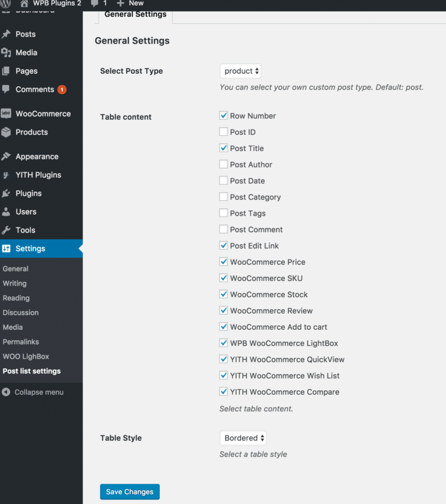
Task: Click the Posts pin icon in sidebar
Action: point(6,34)
